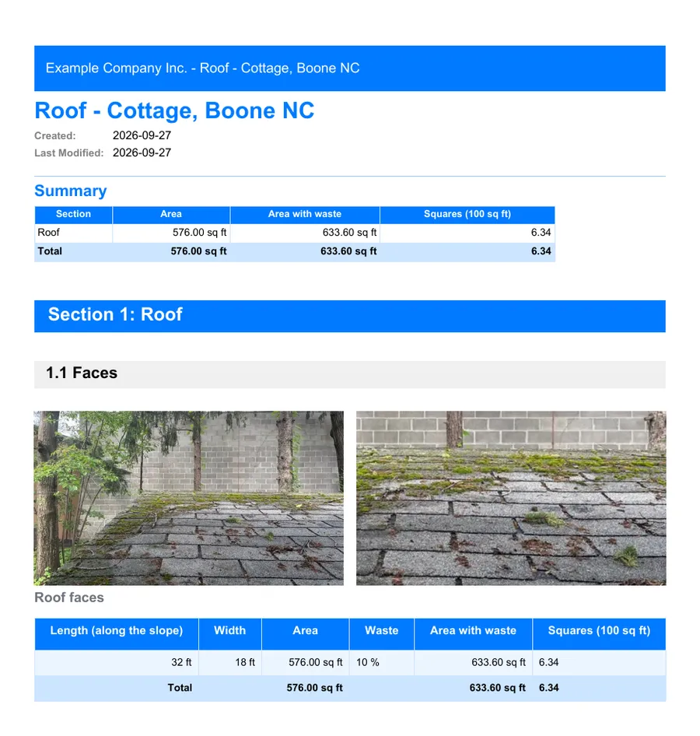This screenshot has width=700, height=736.
Task: Select the large title 'Roof - Cottage, Boone NC'
Action: tap(174, 110)
